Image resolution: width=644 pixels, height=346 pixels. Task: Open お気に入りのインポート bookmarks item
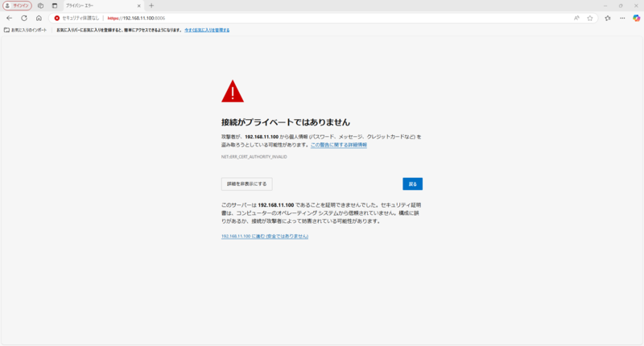coord(26,30)
